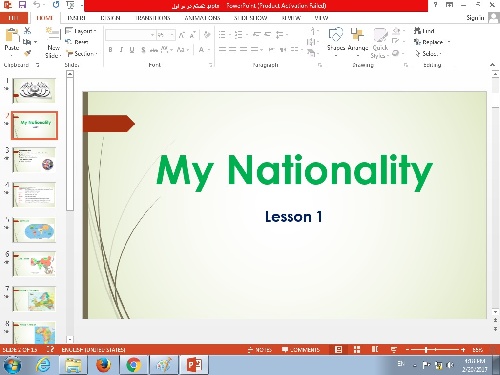Save the presentation using the toolbar icon
Image resolution: width=500 pixels, height=375 pixels.
pyautogui.click(x=22, y=5)
